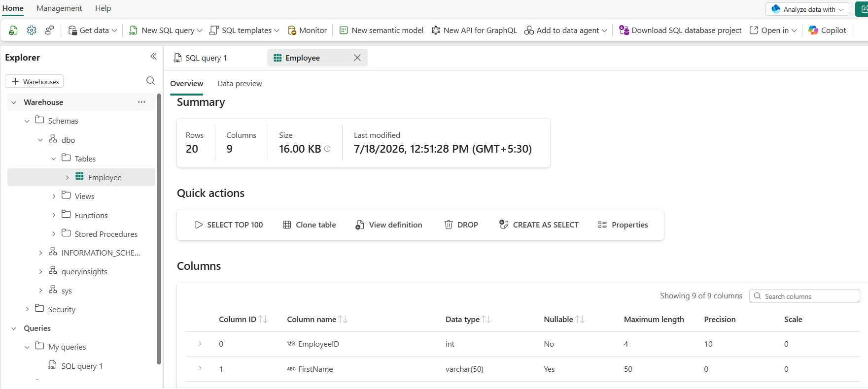
Task: Click New SQL query button
Action: (x=162, y=30)
